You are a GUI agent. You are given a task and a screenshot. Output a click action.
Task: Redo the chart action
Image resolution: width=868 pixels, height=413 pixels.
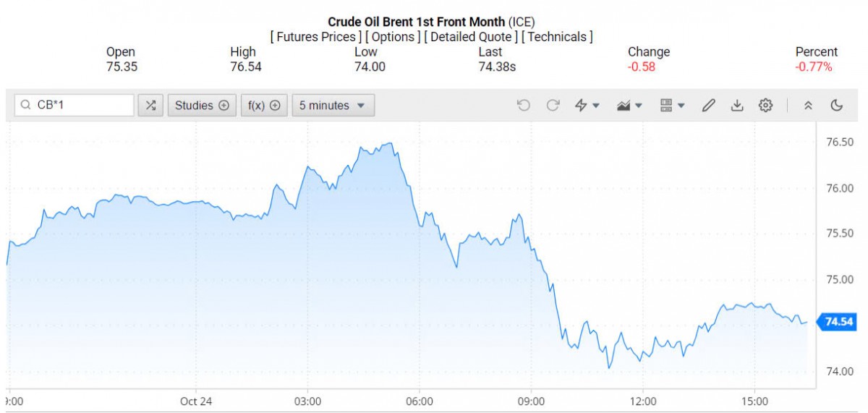(x=553, y=106)
